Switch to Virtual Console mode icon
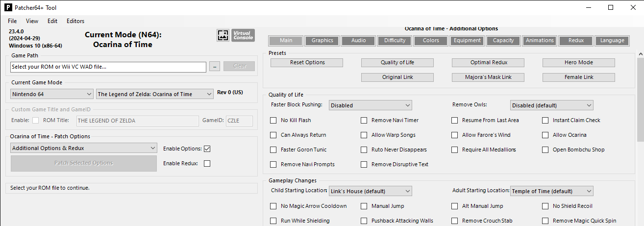 243,35
